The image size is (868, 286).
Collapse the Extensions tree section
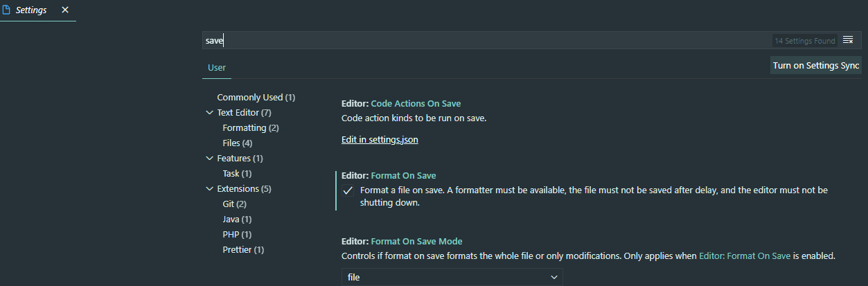tap(210, 188)
